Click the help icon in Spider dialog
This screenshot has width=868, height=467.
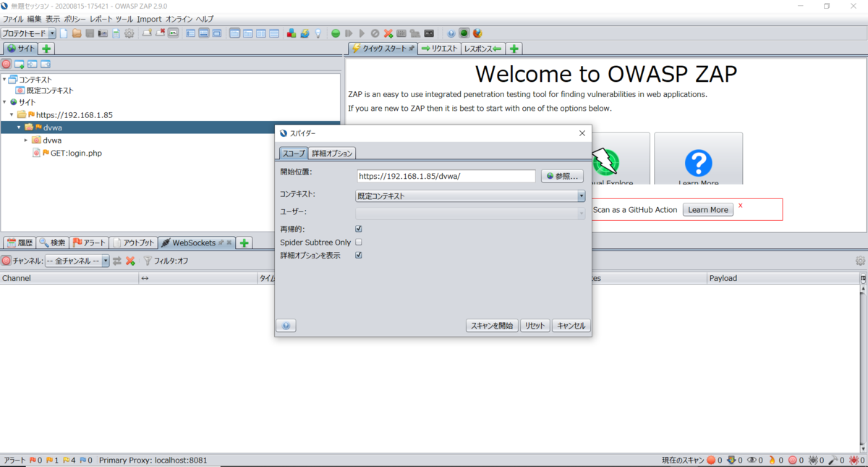286,326
